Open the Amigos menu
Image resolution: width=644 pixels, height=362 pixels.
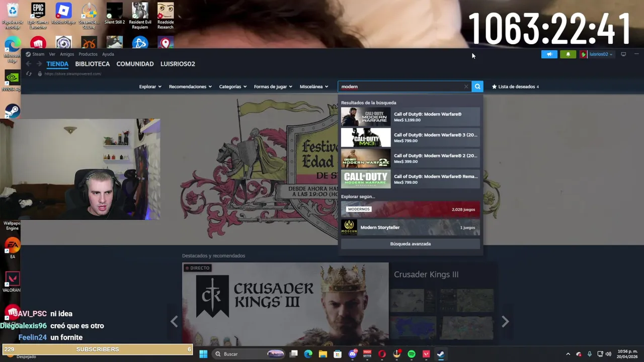point(67,54)
